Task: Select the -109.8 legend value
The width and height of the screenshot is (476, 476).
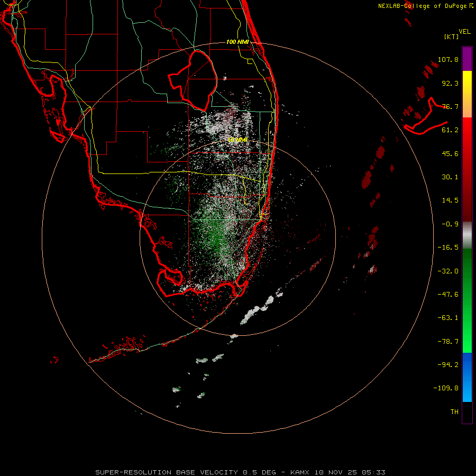Action: [446, 388]
